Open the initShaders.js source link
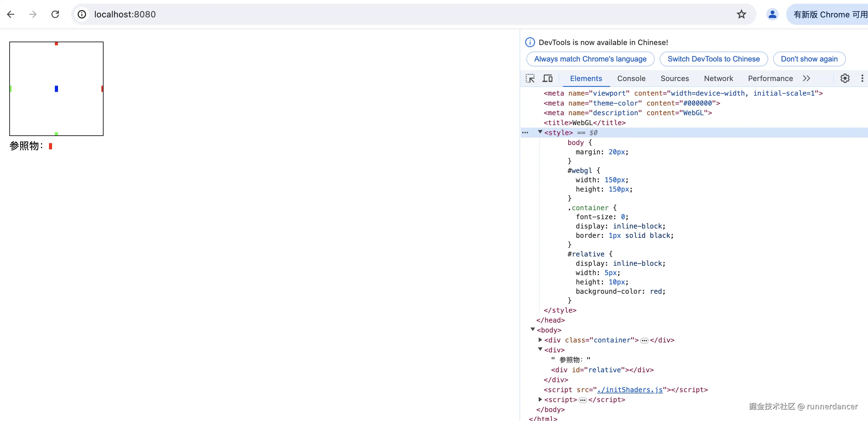The image size is (868, 421). coord(629,390)
